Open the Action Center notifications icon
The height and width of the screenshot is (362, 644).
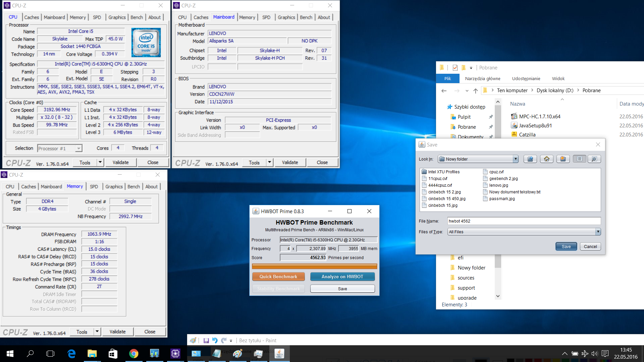coord(605,354)
